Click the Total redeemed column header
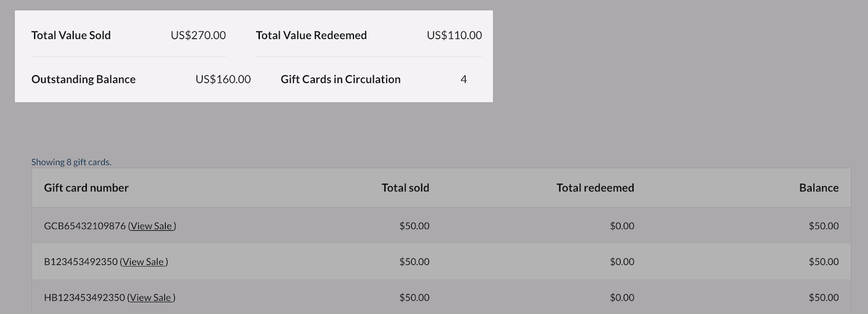868x314 pixels. (x=595, y=187)
